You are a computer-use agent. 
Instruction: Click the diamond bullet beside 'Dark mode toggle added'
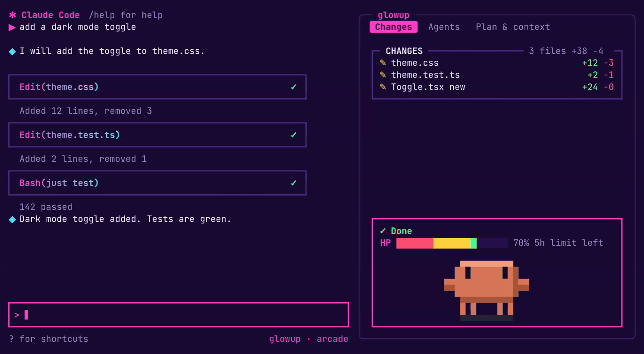click(x=13, y=219)
